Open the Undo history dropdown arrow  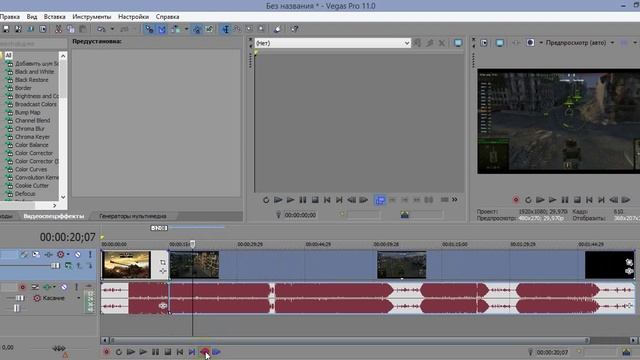112,29
